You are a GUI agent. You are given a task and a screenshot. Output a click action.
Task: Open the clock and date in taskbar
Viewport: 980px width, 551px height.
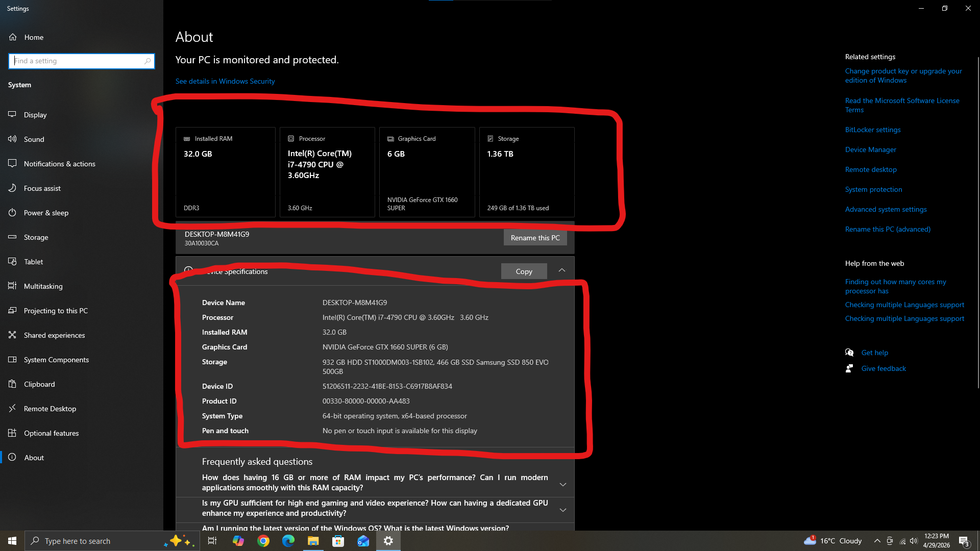pyautogui.click(x=936, y=541)
